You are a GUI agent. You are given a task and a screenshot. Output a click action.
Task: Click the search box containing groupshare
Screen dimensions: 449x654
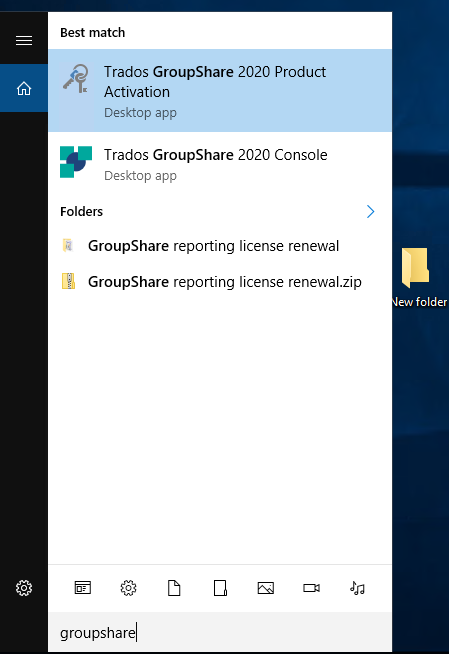(x=220, y=632)
